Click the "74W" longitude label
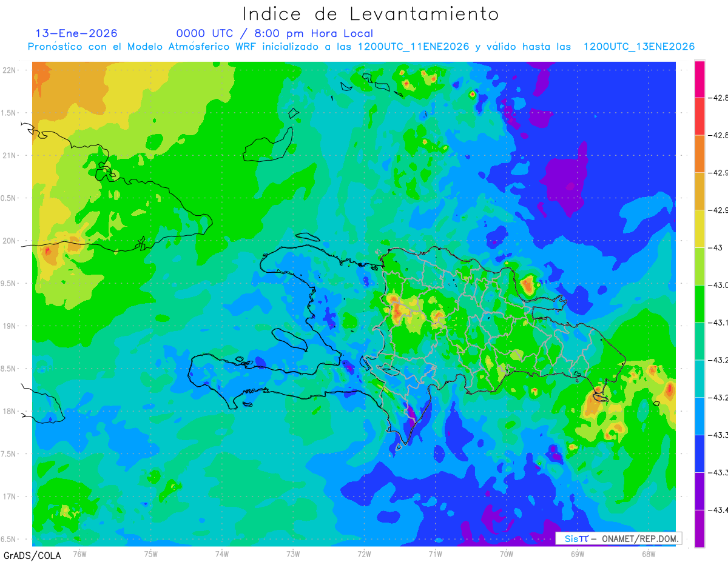 pos(222,554)
